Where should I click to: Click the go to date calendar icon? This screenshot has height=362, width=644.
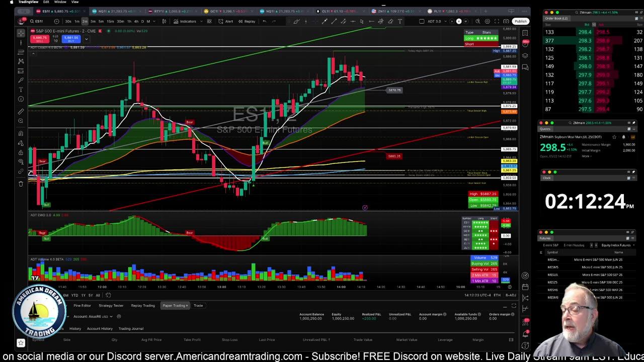108,295
